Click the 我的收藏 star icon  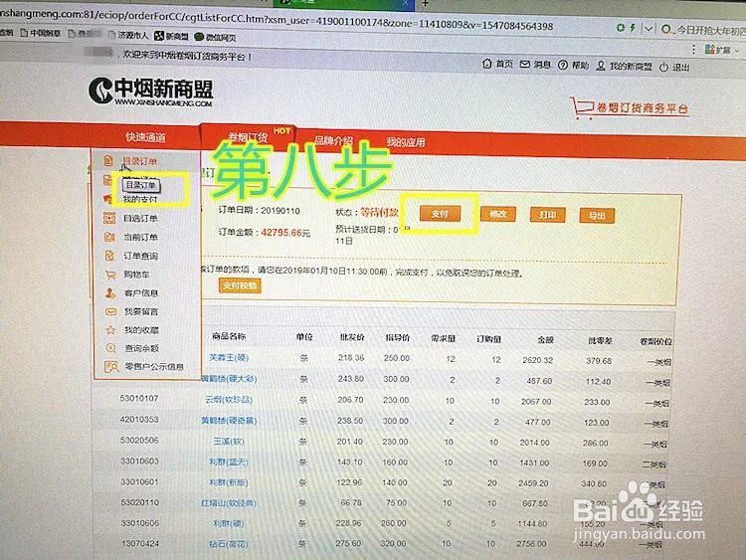(x=110, y=329)
